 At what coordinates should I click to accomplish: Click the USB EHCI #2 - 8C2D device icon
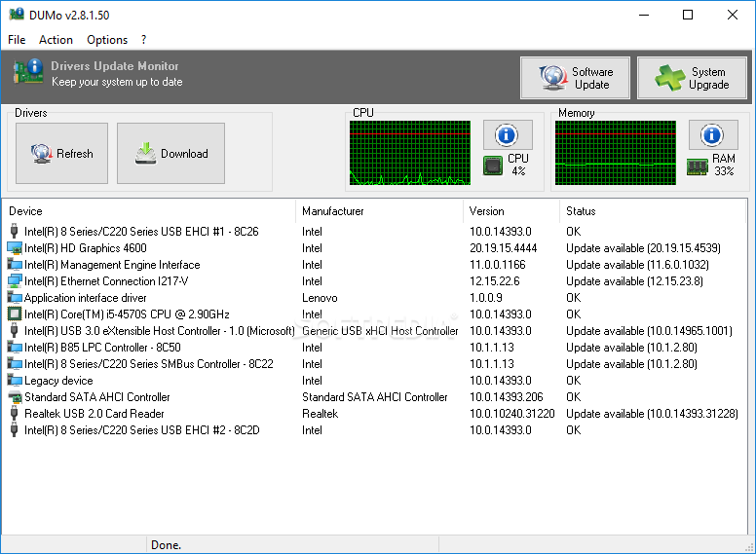[x=15, y=429]
